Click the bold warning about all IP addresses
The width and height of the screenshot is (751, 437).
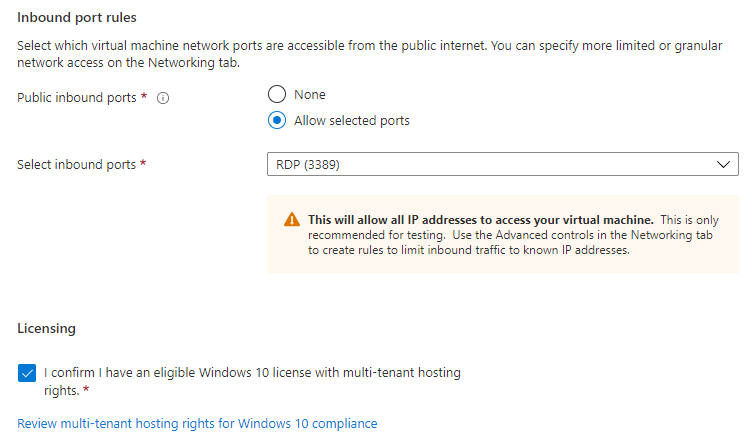coord(480,220)
